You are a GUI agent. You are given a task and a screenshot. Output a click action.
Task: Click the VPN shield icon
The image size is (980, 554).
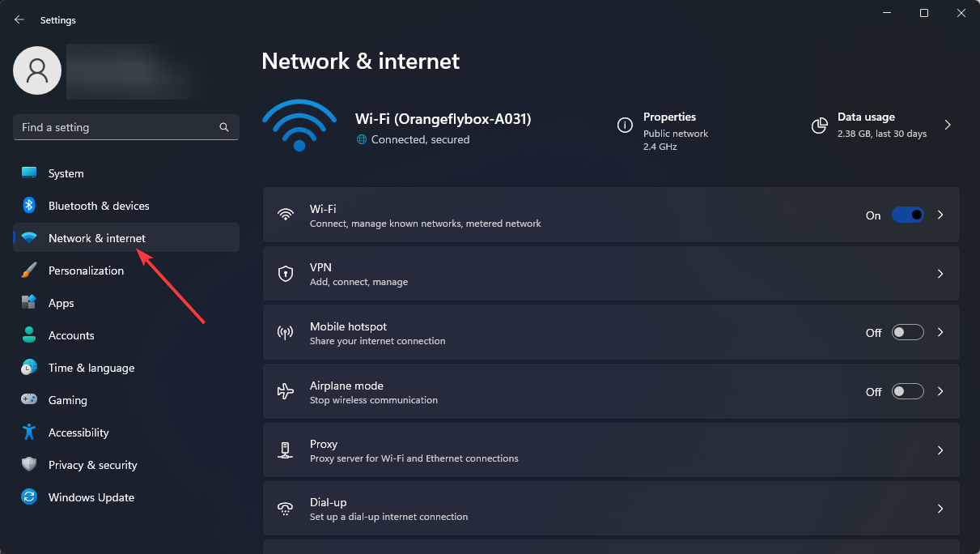click(x=285, y=274)
